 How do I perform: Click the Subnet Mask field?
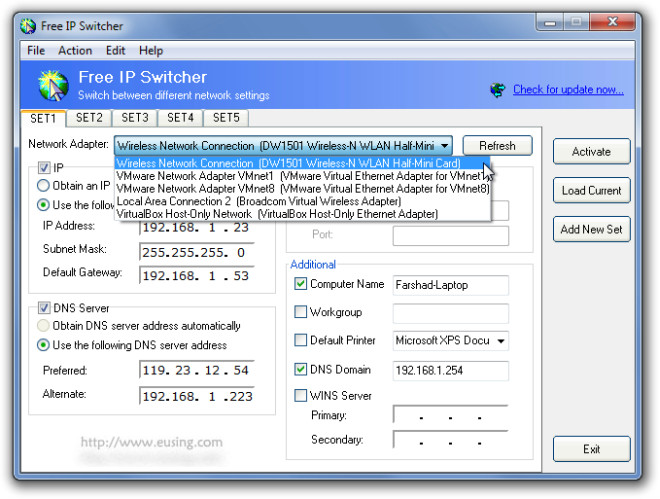coord(197,252)
